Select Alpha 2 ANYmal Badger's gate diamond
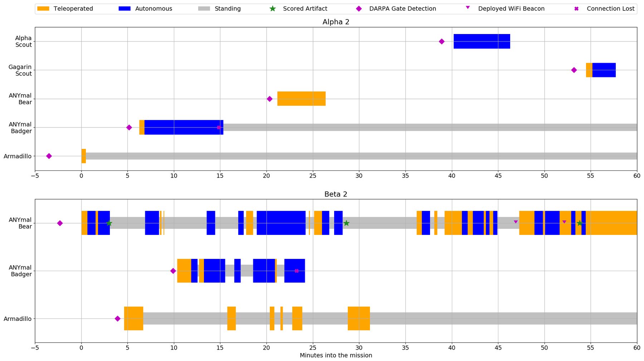644x361 pixels. [129, 127]
